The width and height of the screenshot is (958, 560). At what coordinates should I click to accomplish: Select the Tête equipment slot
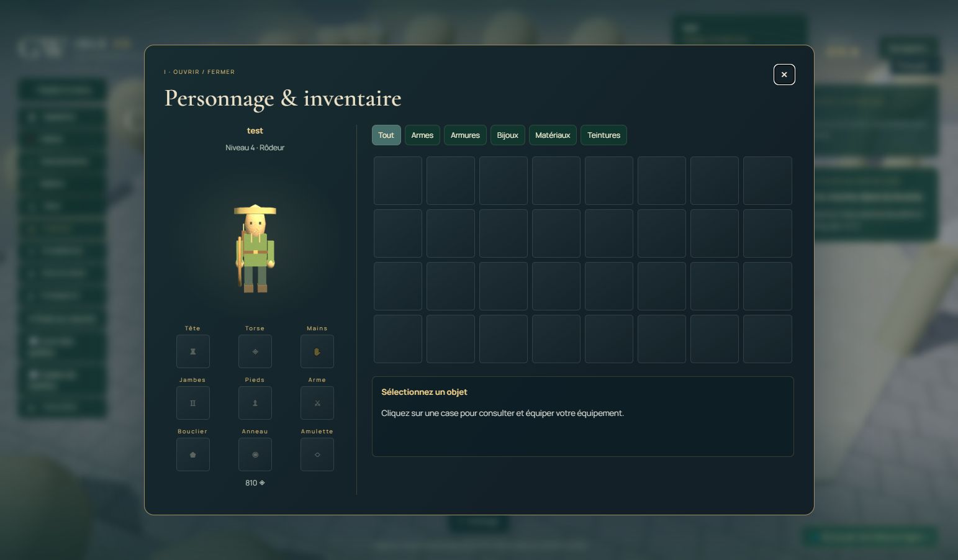click(x=192, y=351)
